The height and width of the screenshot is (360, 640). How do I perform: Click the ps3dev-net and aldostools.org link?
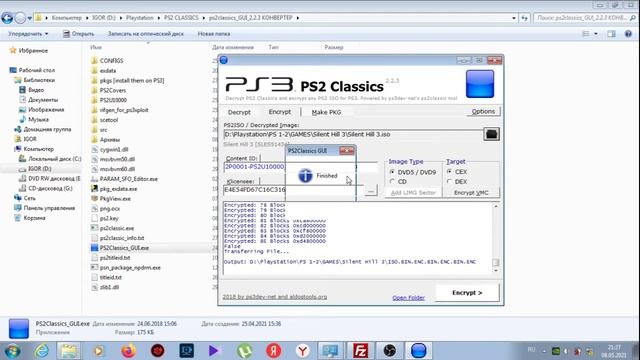[x=275, y=297]
